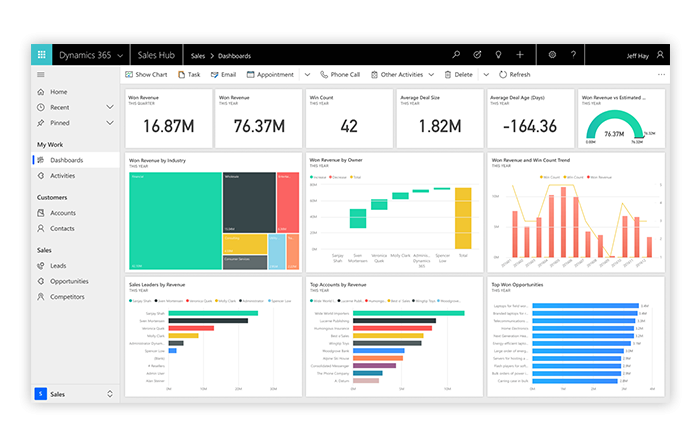Click the Pinned pin icon
The height and width of the screenshot is (446, 700).
click(41, 123)
